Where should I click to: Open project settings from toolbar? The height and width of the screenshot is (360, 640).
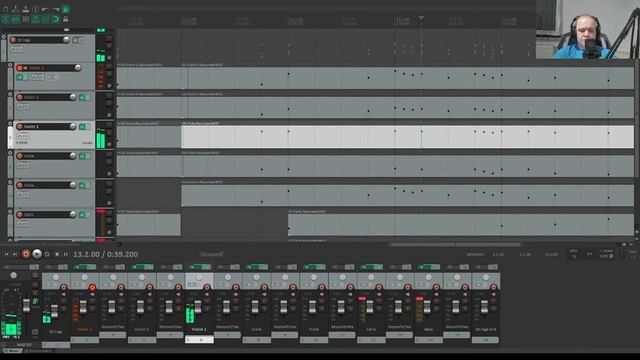pyautogui.click(x=36, y=9)
